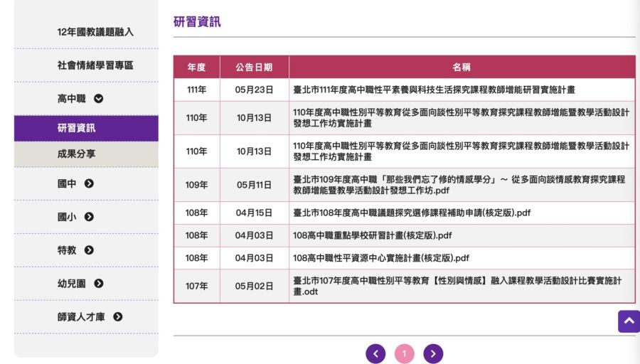Open 臺北市108年度高中職議題探究選修課程補助申請 pdf
Viewport: 640px width, 364px height.
coord(412,213)
